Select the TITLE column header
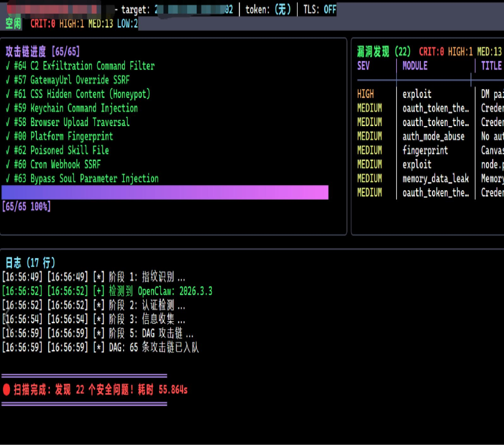Image resolution: width=504 pixels, height=445 pixels. [x=491, y=66]
